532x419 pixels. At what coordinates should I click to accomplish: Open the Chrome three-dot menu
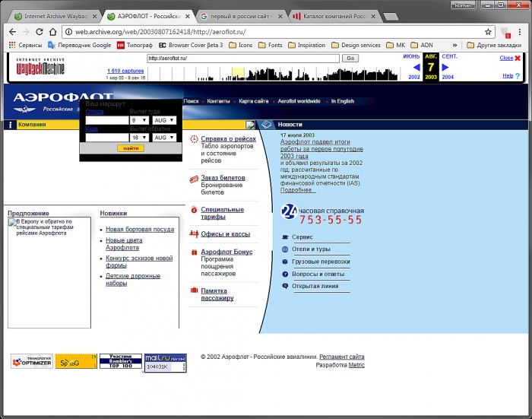coord(519,32)
